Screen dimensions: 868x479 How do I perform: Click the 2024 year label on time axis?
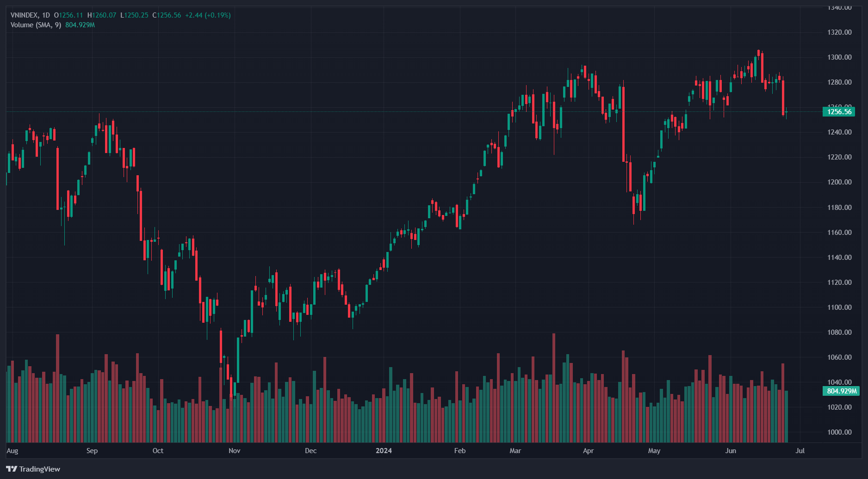[x=384, y=451]
